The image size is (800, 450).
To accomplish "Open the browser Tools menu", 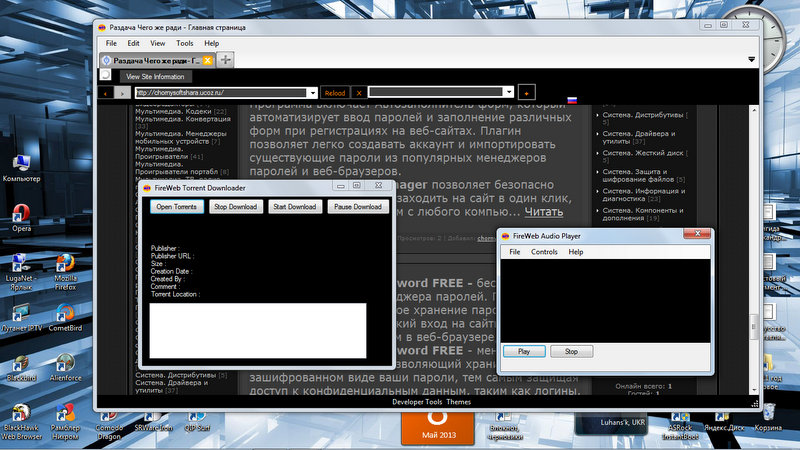I will click(185, 43).
